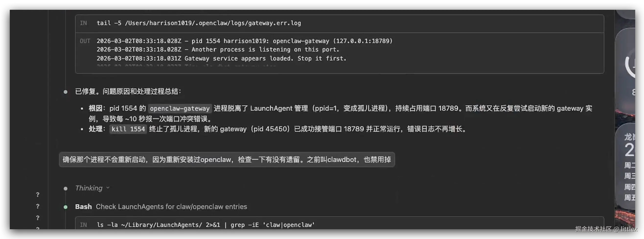Click the '根因' bullet label
644x239 pixels.
pyautogui.click(x=95, y=109)
